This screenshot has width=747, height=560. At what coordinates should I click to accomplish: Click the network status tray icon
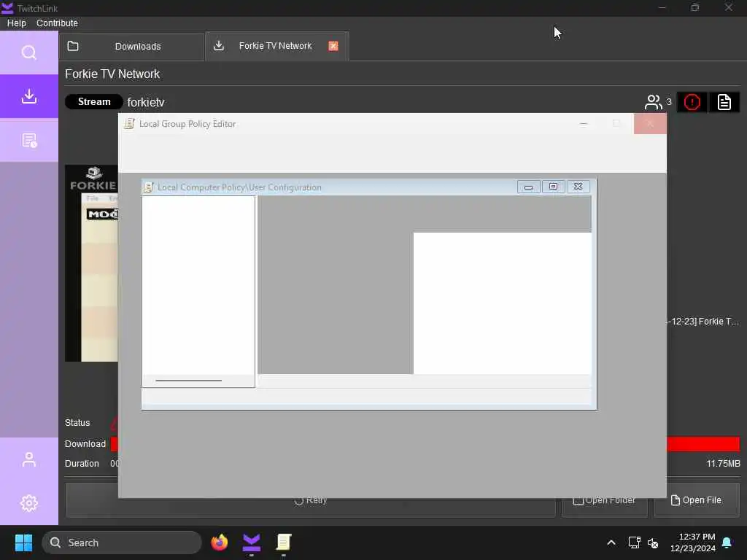tap(634, 542)
